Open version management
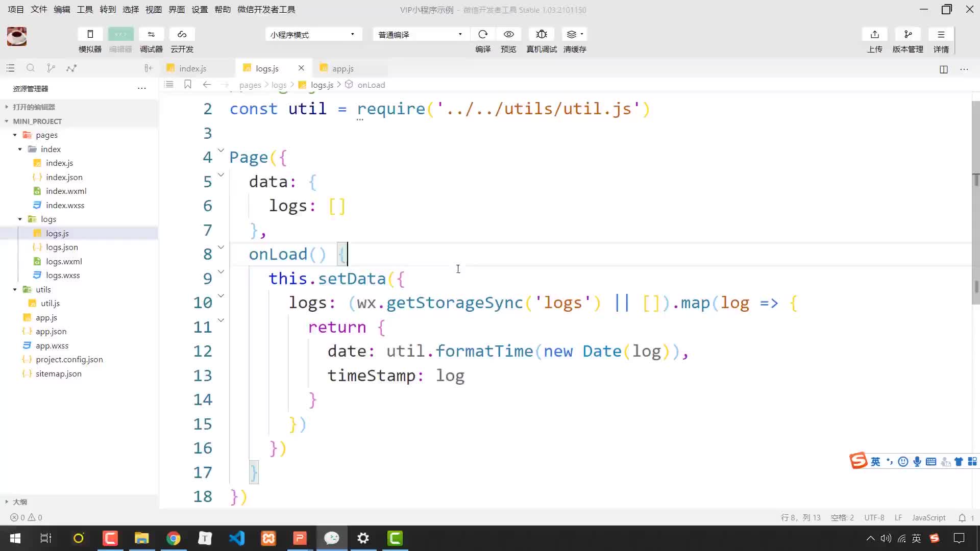980x551 pixels. coord(908,34)
